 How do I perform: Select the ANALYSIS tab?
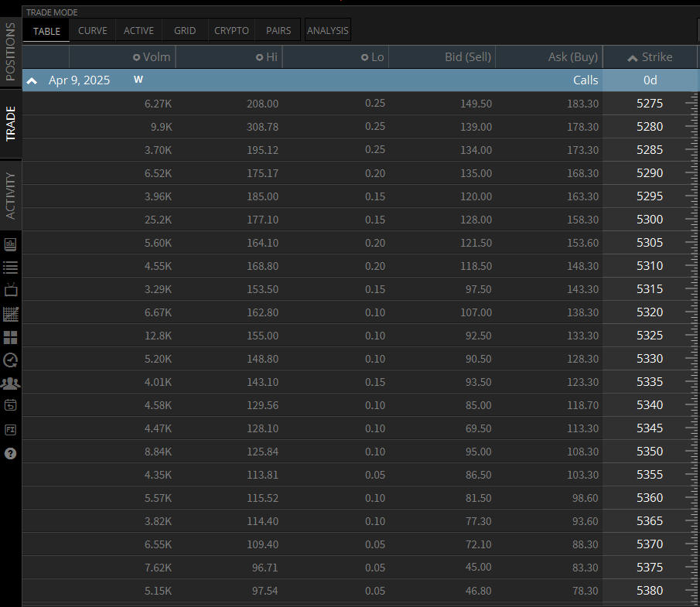(x=328, y=31)
